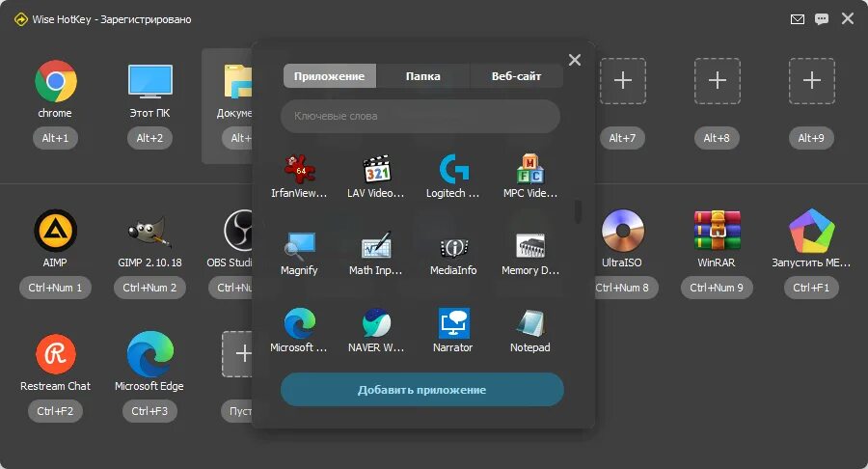
Task: Select the OBS Studio icon
Action: [x=238, y=231]
